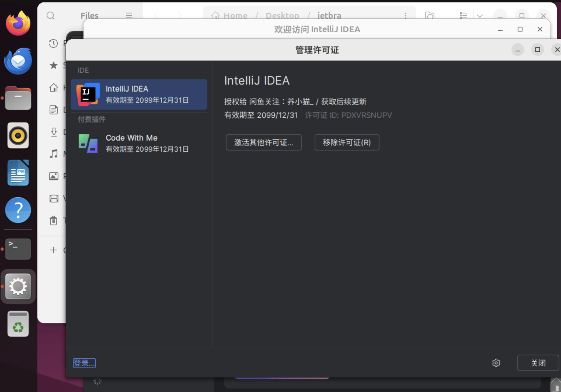561x392 pixels.
Task: Click Trash icon in Files sidebar
Action: 53,220
